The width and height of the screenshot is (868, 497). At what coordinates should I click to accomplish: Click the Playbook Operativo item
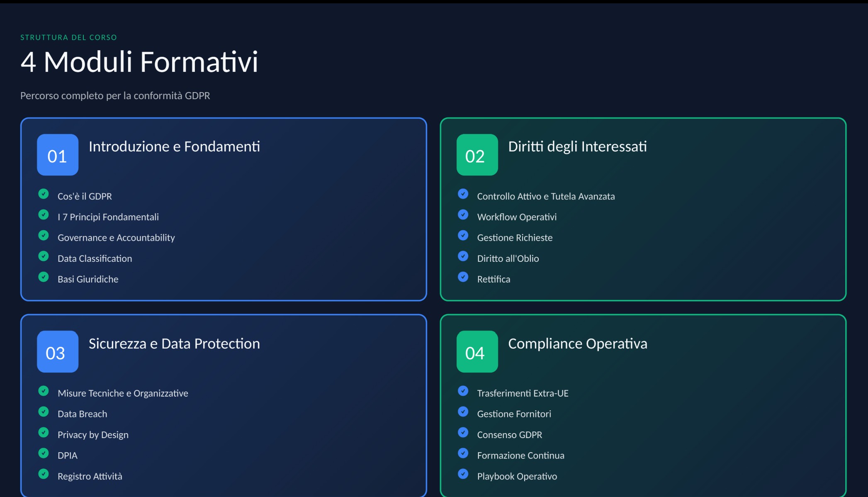pyautogui.click(x=517, y=476)
